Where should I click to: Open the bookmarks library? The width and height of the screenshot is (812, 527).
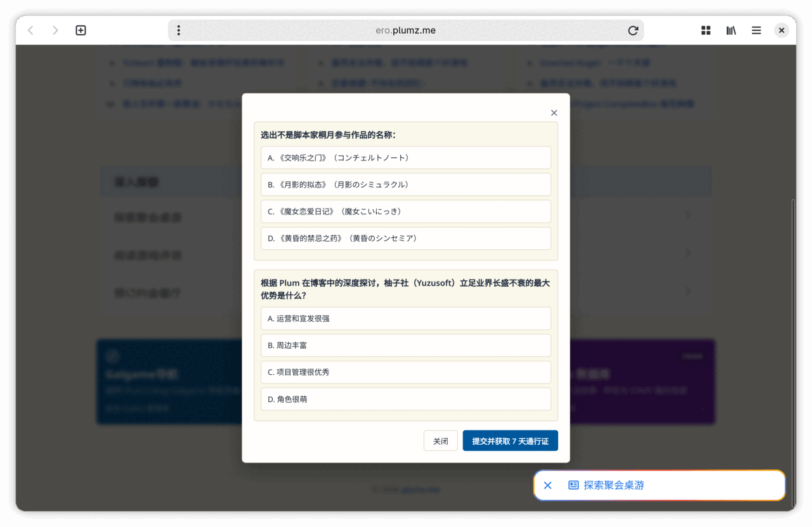[731, 30]
